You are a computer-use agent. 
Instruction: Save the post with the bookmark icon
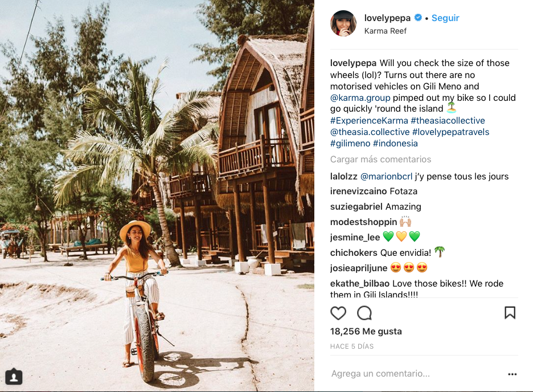pos(510,313)
